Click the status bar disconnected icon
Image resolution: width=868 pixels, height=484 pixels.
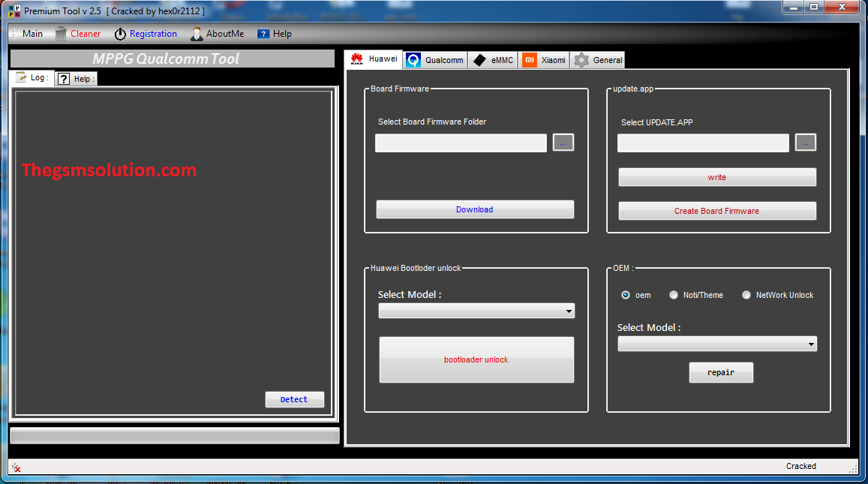point(17,468)
